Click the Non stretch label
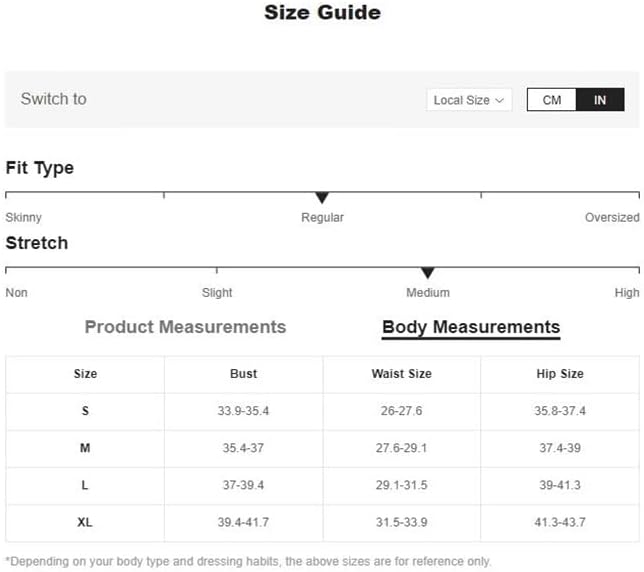This screenshot has width=644, height=572. pos(17,293)
